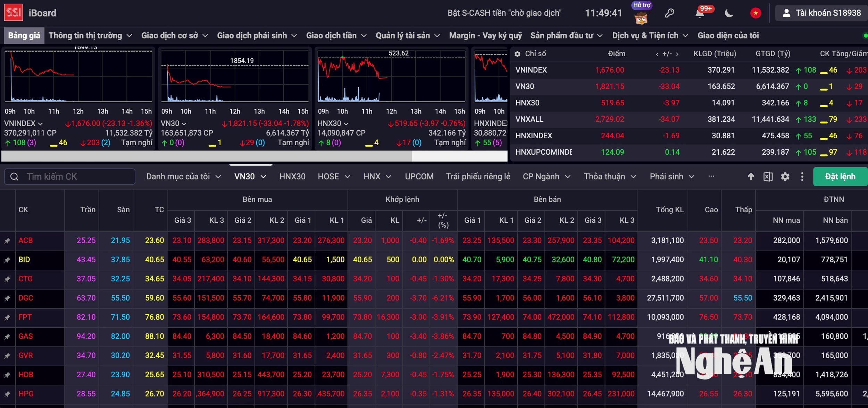Image resolution: width=868 pixels, height=408 pixels.
Task: Pin the GVR row
Action: pyautogui.click(x=7, y=356)
